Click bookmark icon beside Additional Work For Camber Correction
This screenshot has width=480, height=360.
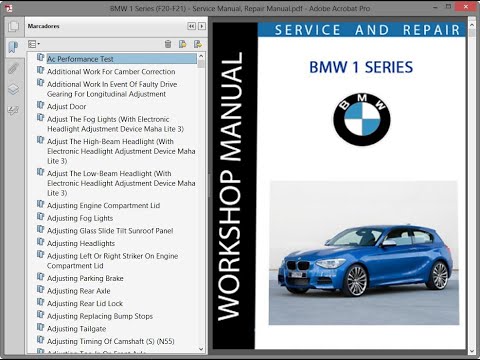point(40,70)
